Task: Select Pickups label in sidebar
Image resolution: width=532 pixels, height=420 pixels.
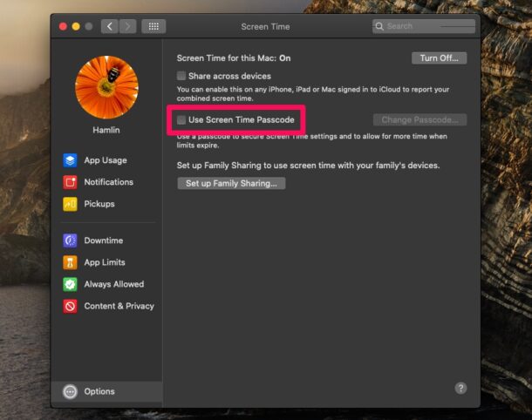Action: 99,204
